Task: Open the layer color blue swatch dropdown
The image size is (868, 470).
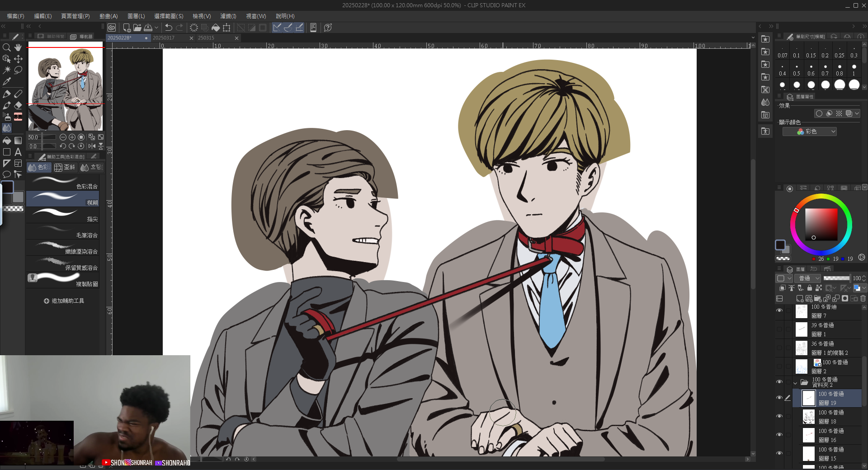Action: click(859, 288)
